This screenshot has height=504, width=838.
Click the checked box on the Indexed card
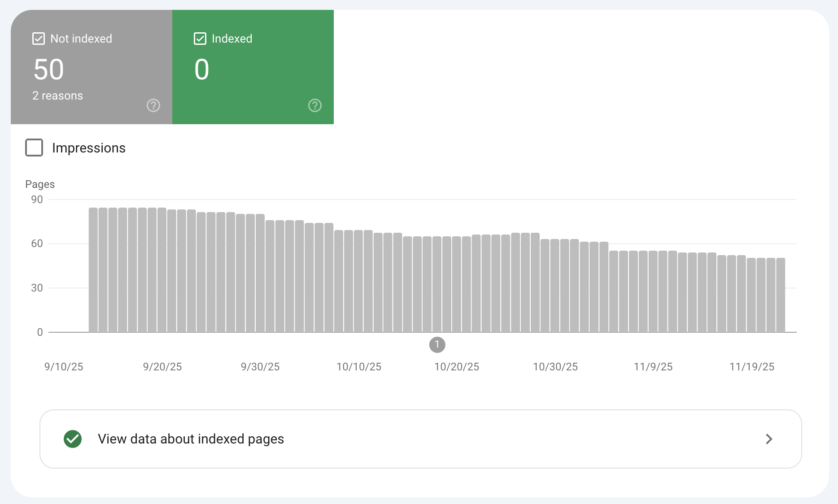coord(200,39)
